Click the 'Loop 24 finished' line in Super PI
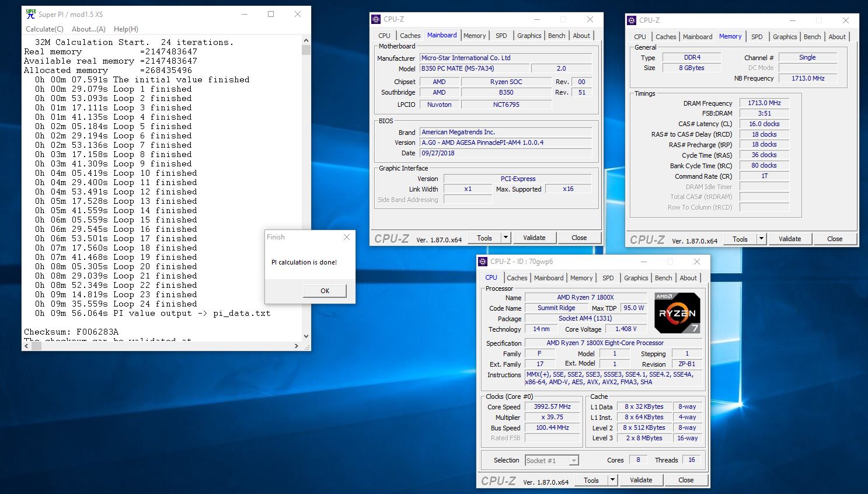Screen dimensions: 868x494 click(116, 304)
